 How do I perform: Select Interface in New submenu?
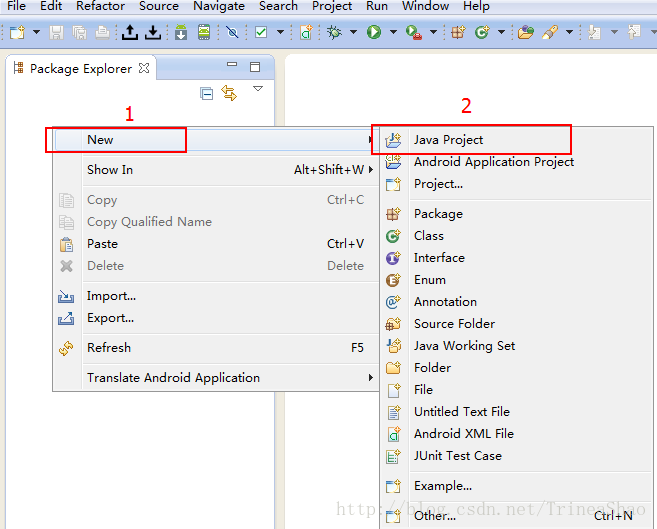point(517,258)
